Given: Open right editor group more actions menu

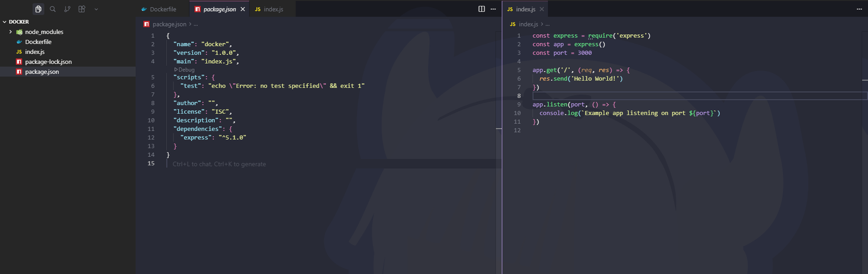Looking at the screenshot, I should coord(859,9).
